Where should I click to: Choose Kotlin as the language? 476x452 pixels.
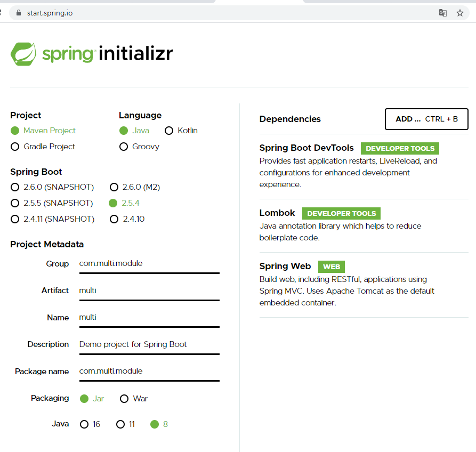(169, 131)
